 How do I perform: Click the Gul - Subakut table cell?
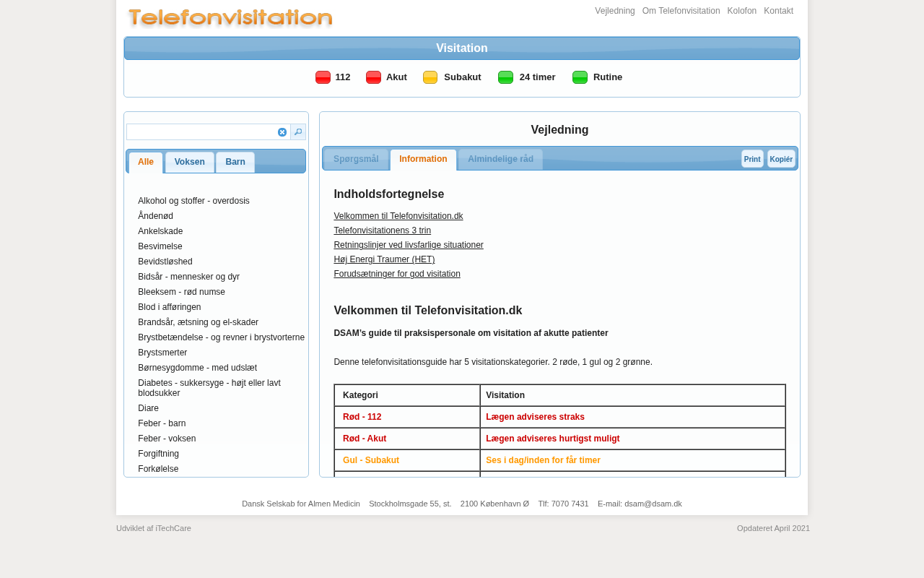pyautogui.click(x=407, y=460)
